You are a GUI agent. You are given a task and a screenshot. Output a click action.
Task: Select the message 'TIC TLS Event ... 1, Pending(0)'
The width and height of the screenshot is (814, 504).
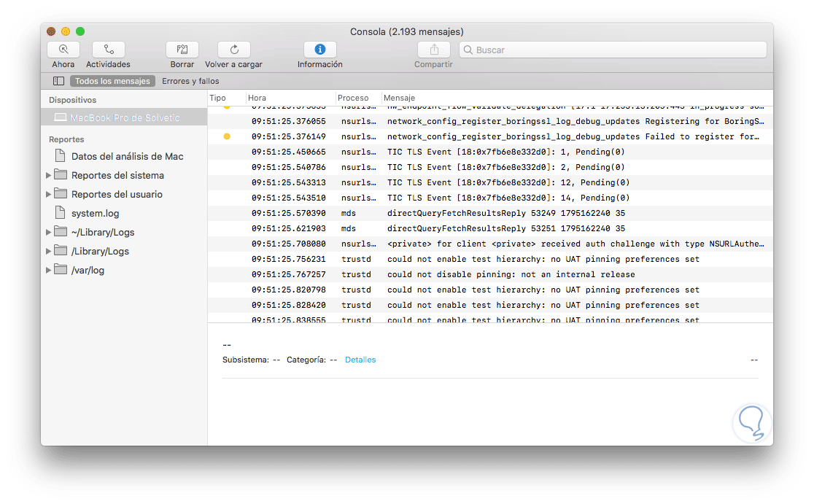505,152
